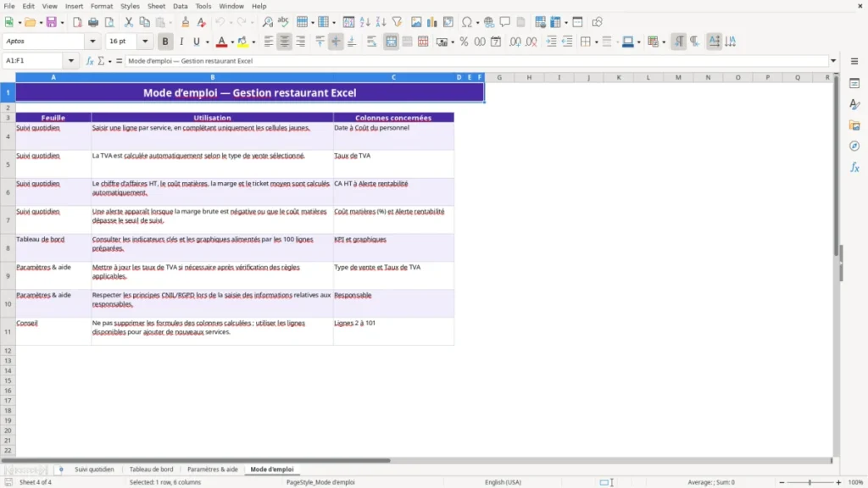This screenshot has height=488, width=868.
Task: Select row 12 header
Action: [x=8, y=351]
